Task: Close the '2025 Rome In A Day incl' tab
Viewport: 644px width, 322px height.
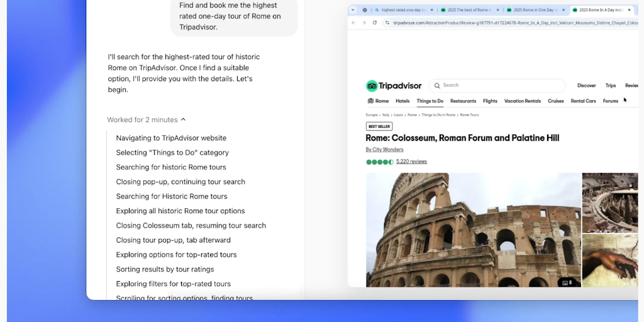Action: click(629, 10)
